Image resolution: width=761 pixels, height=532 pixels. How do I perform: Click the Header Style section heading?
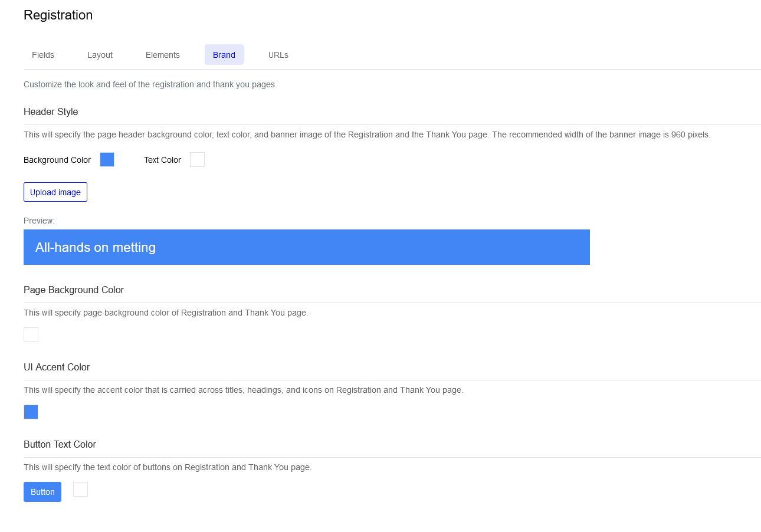point(51,111)
